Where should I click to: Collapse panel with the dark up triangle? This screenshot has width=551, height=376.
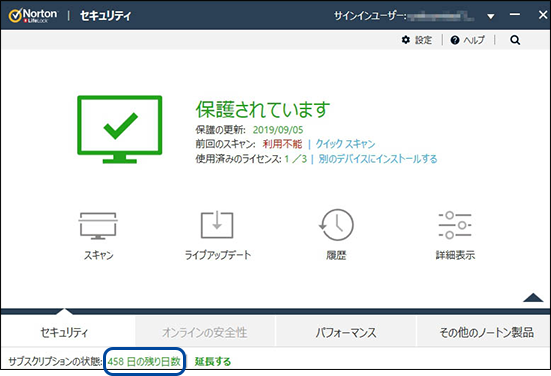tap(533, 297)
